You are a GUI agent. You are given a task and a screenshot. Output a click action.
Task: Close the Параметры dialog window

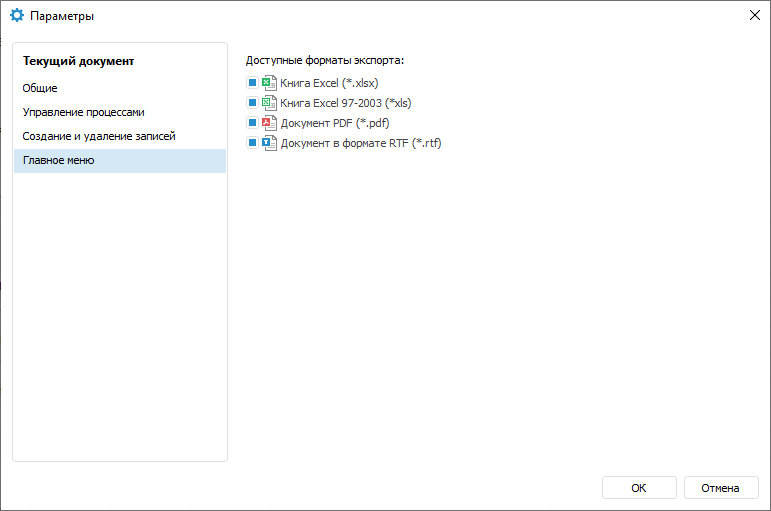point(753,15)
